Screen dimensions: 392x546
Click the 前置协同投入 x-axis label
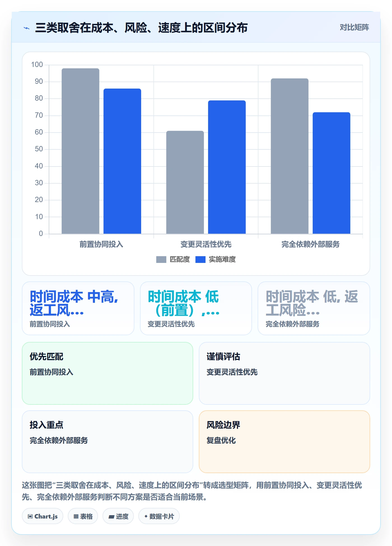tap(101, 244)
